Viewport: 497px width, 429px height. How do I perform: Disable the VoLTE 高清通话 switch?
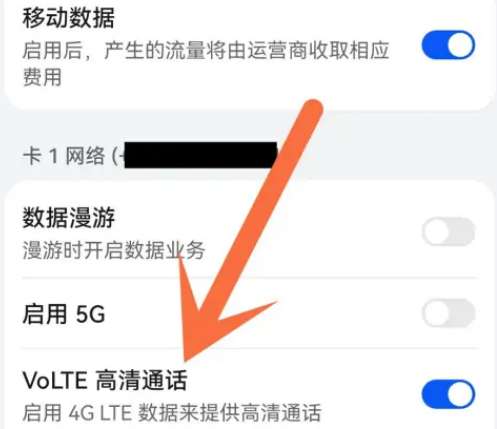click(x=448, y=394)
